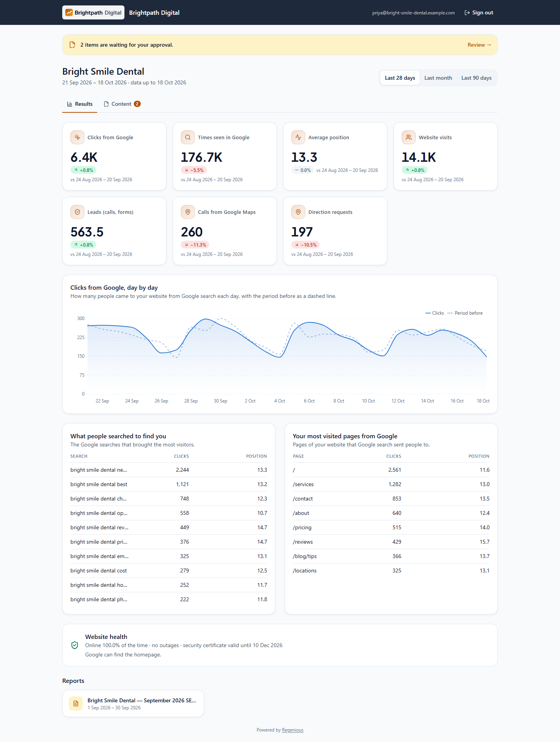
Task: Open the Regenious link in footer
Action: [x=292, y=730]
